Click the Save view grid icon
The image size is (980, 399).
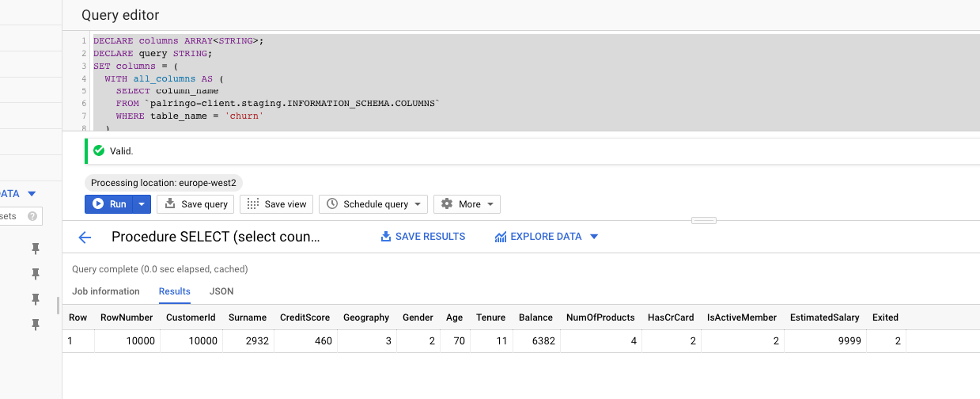pyautogui.click(x=253, y=204)
